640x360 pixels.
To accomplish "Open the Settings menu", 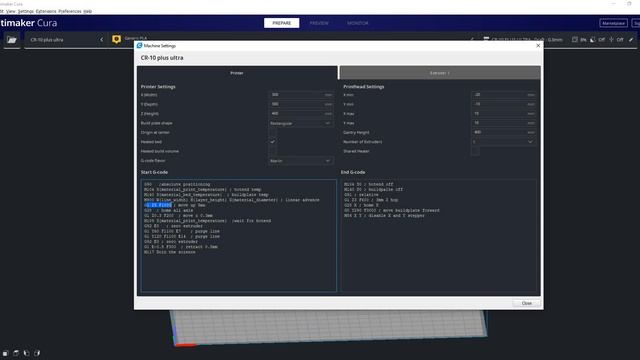I will (x=25, y=11).
